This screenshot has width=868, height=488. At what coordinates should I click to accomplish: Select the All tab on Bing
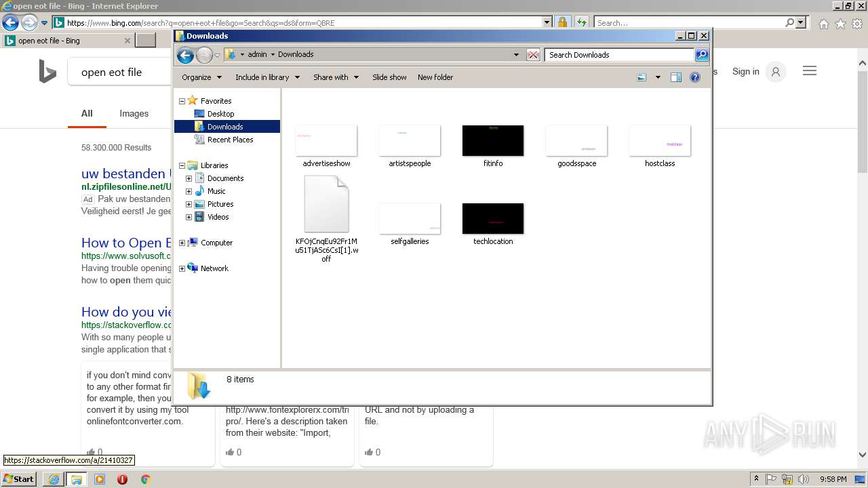[87, 114]
